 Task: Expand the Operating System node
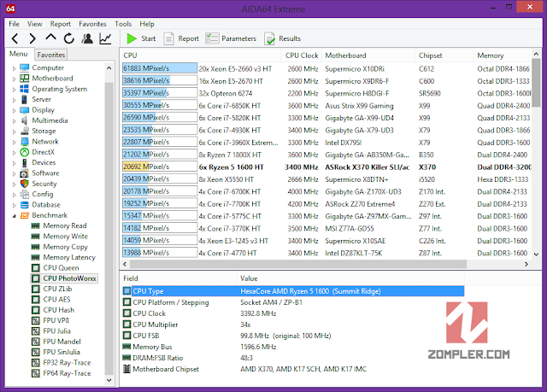[14, 89]
